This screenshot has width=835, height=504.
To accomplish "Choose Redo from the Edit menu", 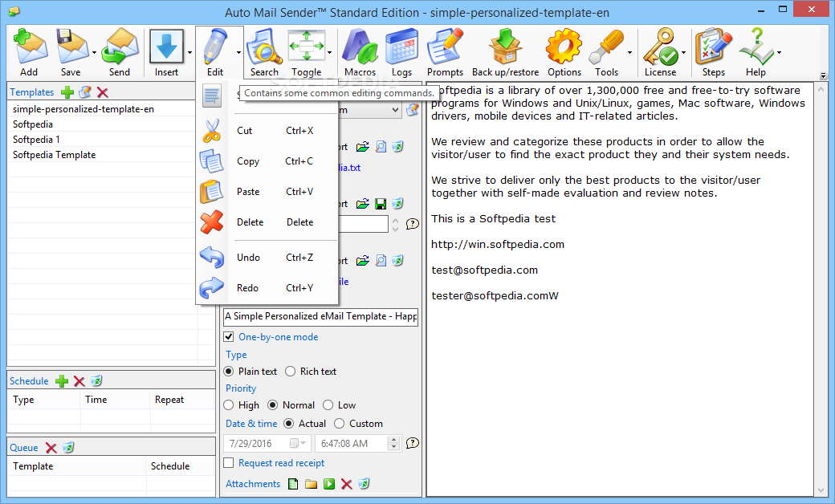I will [x=267, y=288].
